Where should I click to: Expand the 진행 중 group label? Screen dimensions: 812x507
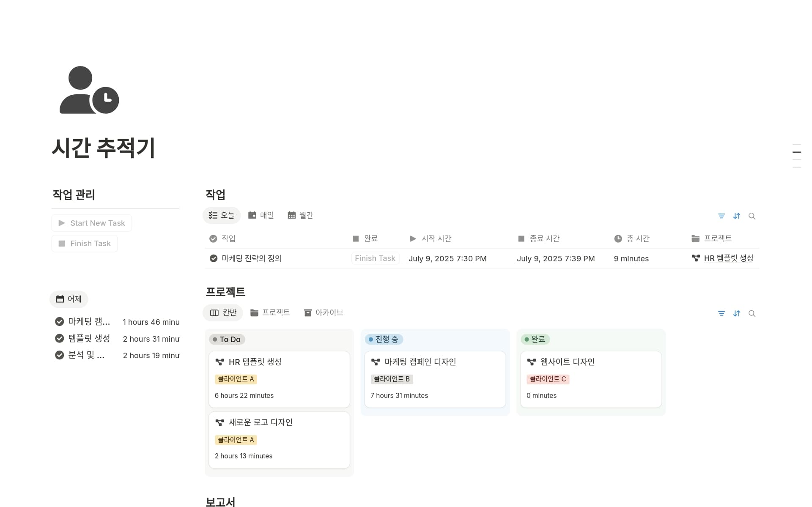[384, 339]
